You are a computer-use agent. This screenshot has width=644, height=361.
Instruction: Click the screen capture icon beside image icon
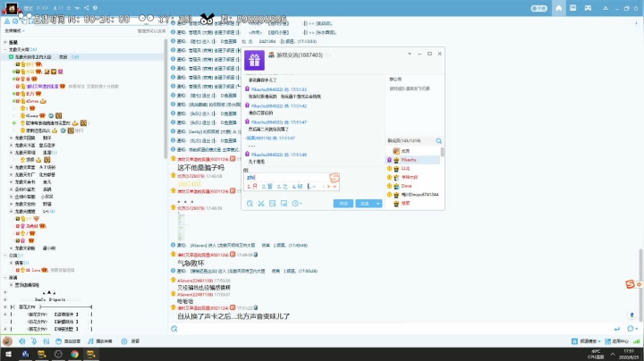coord(284,204)
